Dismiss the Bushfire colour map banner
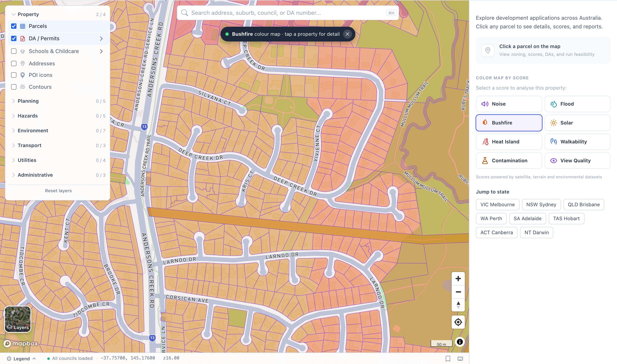 [347, 34]
